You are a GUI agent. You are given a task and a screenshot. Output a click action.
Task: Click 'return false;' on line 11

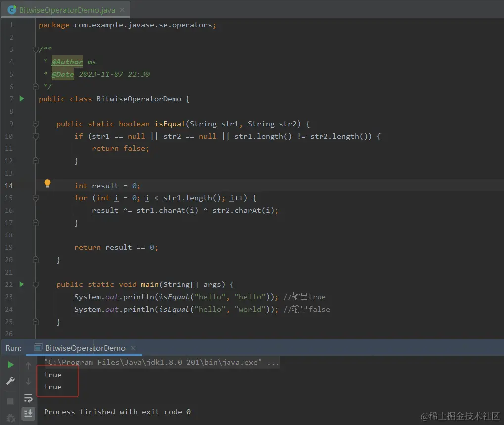point(121,148)
